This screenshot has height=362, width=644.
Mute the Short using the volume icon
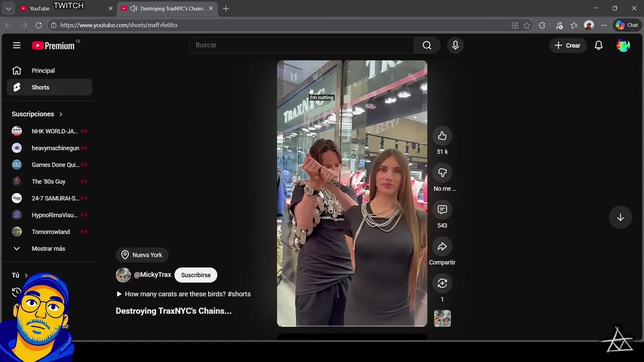tap(316, 77)
